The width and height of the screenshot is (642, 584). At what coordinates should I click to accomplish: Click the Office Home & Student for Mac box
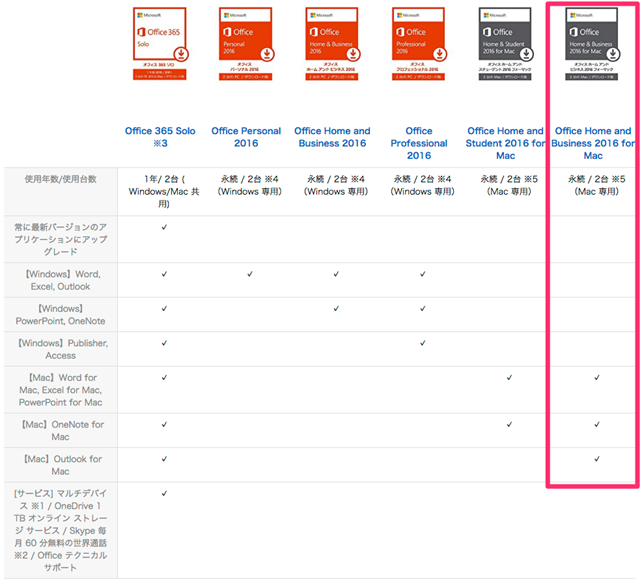coord(506,42)
